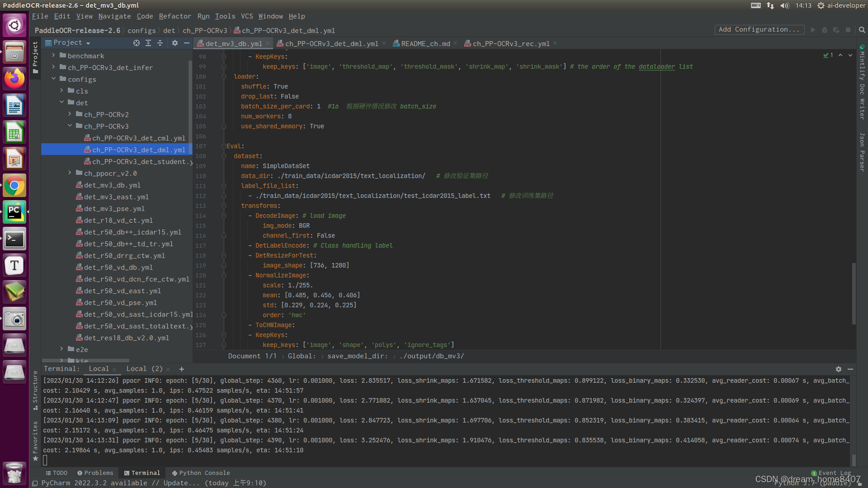Viewport: 868px width, 488px height.
Task: Click the locate opened file target icon
Action: tap(136, 43)
